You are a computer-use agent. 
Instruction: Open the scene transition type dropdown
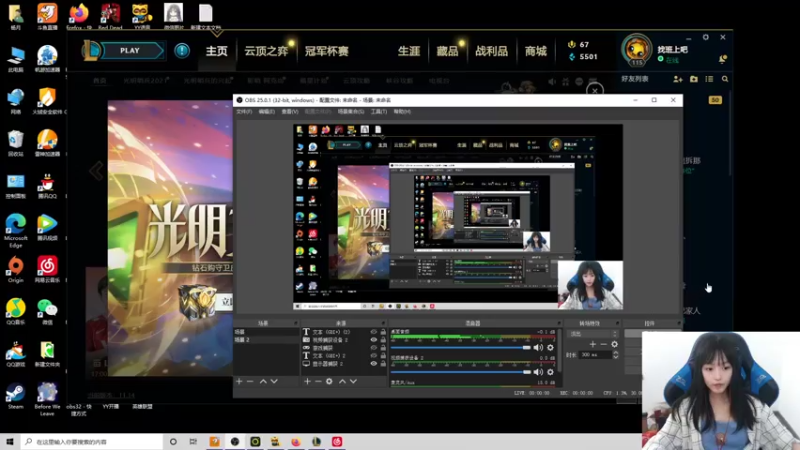coord(592,334)
